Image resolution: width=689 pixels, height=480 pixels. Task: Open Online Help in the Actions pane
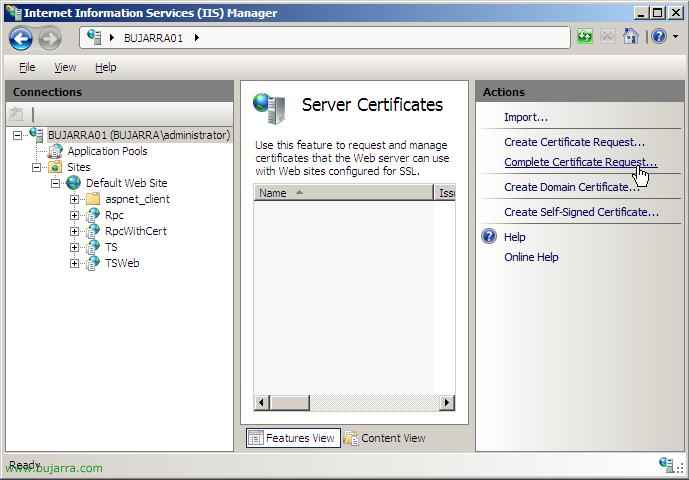pos(531,257)
